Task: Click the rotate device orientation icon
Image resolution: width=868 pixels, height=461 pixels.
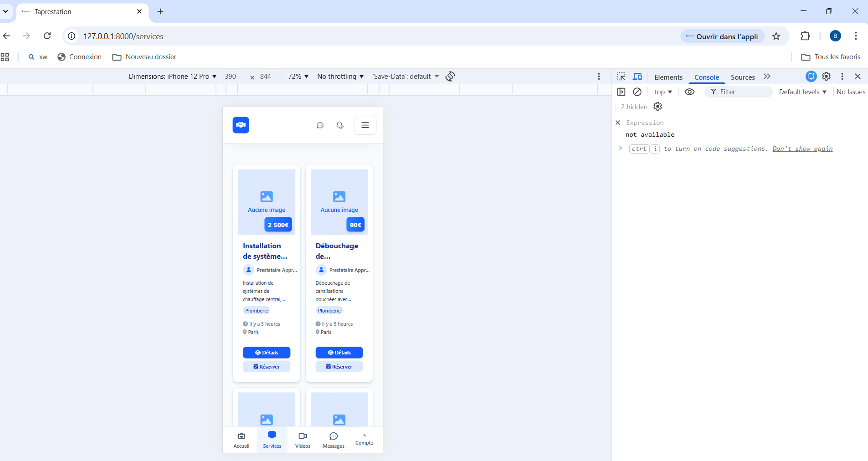Action: tap(450, 77)
